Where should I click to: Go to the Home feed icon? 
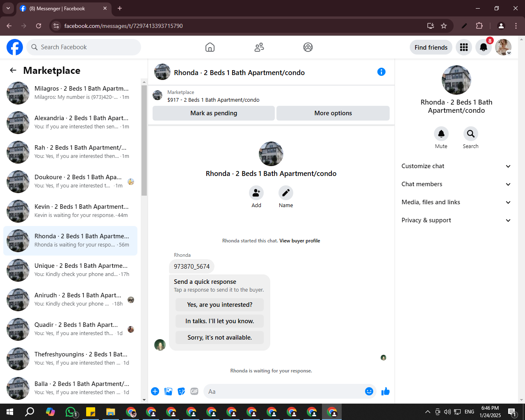[x=210, y=47]
